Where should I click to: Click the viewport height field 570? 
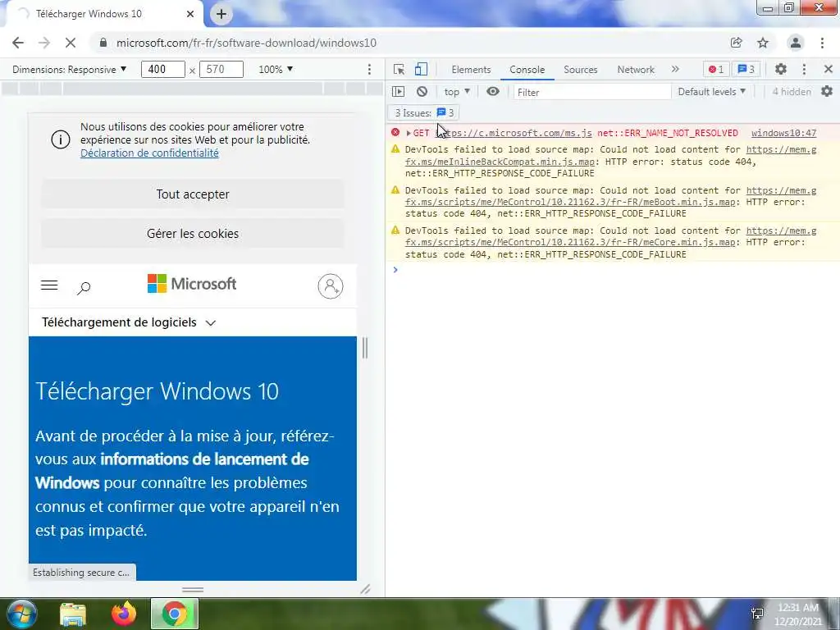point(221,70)
